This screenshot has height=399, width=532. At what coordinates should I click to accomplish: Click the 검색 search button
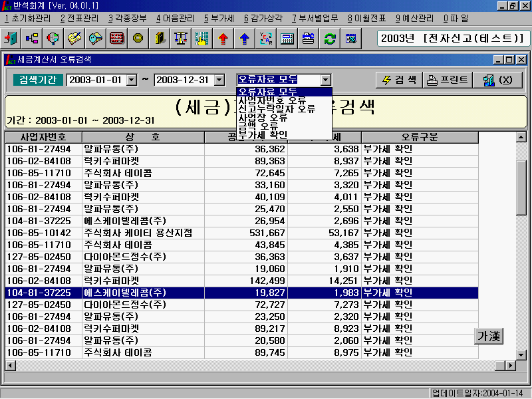[398, 80]
